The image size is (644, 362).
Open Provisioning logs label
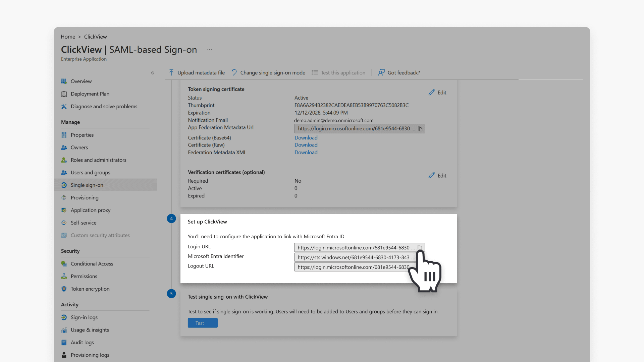(90, 355)
